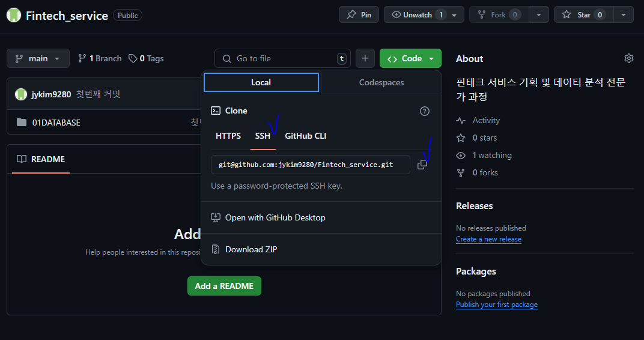
Task: Focus the Go to file search field
Action: [x=282, y=58]
